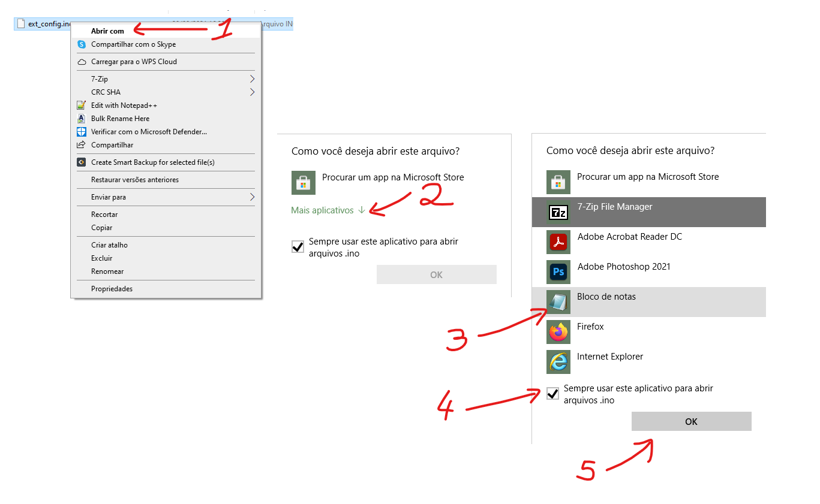820x504 pixels.
Task: Expand the 7-Zip submenu arrow
Action: coord(253,79)
